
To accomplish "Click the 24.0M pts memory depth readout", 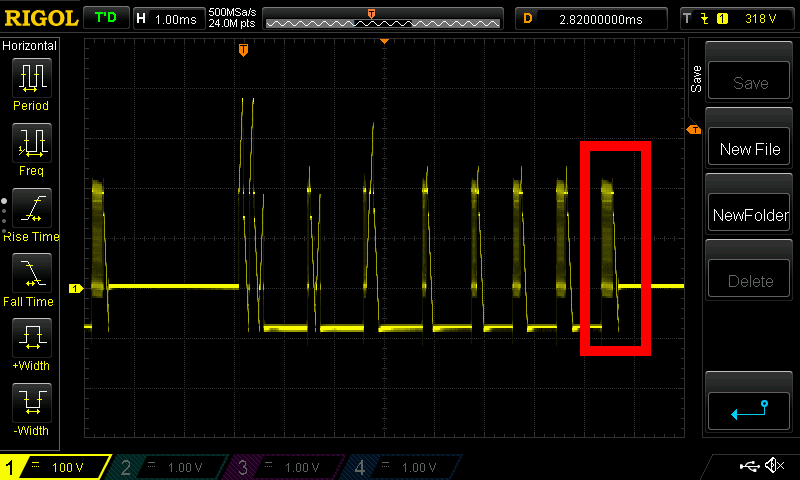I will point(232,23).
